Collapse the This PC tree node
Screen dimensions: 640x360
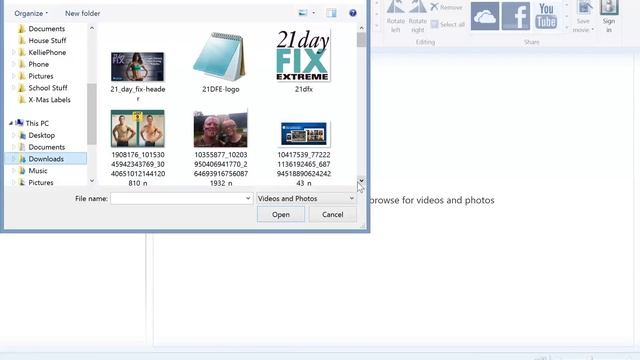click(x=11, y=123)
